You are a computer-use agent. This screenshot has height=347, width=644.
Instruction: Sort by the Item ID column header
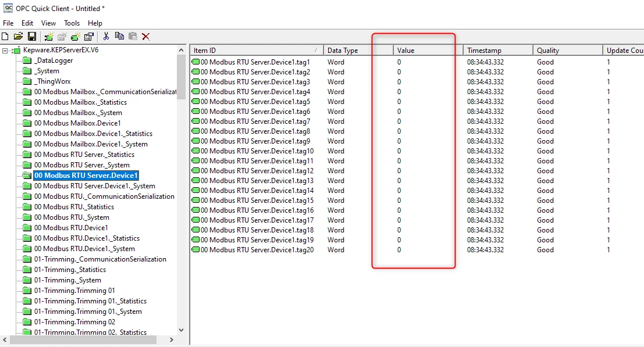pyautogui.click(x=257, y=50)
